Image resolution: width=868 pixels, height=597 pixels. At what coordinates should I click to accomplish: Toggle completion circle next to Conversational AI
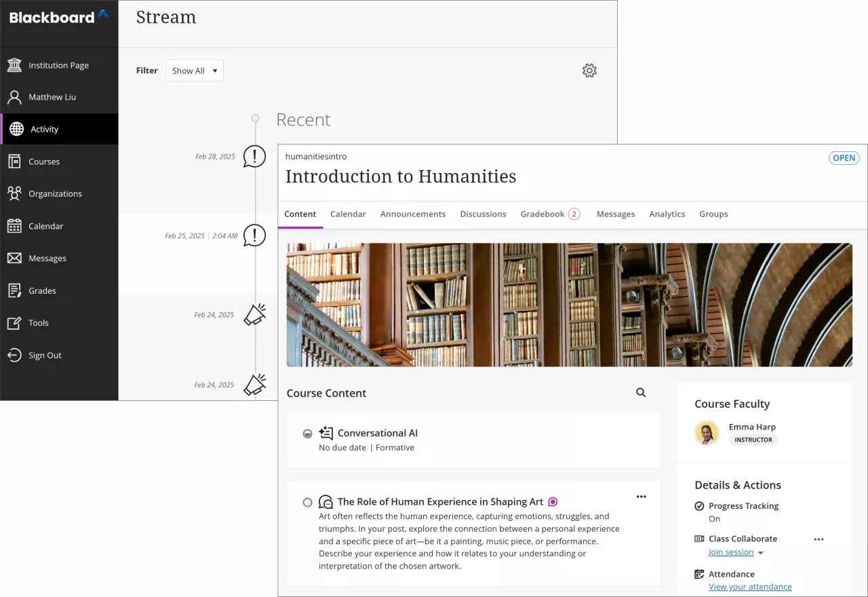point(308,434)
